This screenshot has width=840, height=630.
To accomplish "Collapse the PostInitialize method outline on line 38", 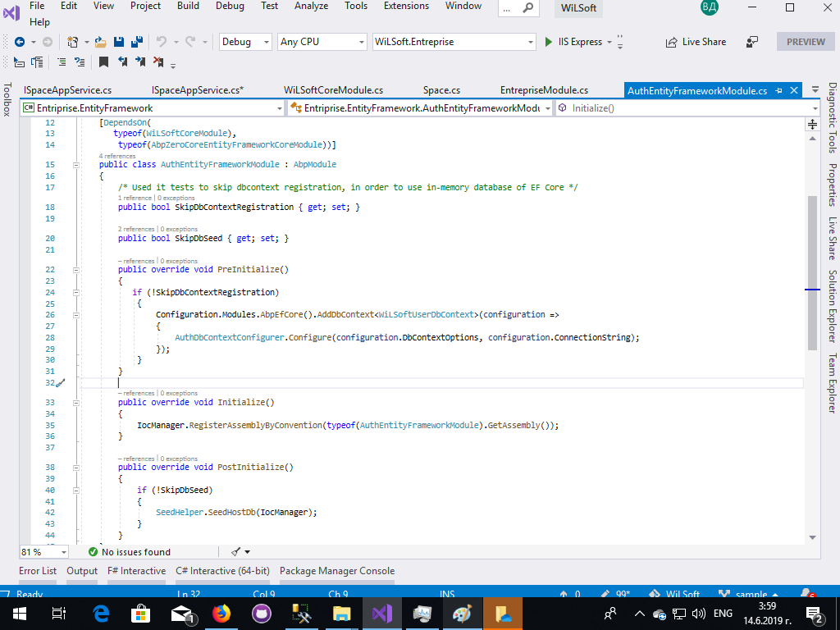I will 76,468.
